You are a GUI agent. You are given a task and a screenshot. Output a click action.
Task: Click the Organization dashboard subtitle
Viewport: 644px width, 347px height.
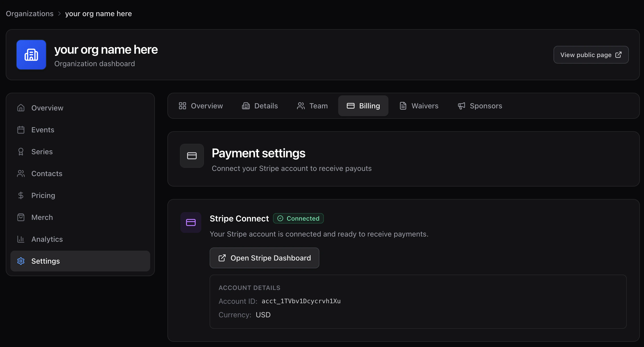95,64
